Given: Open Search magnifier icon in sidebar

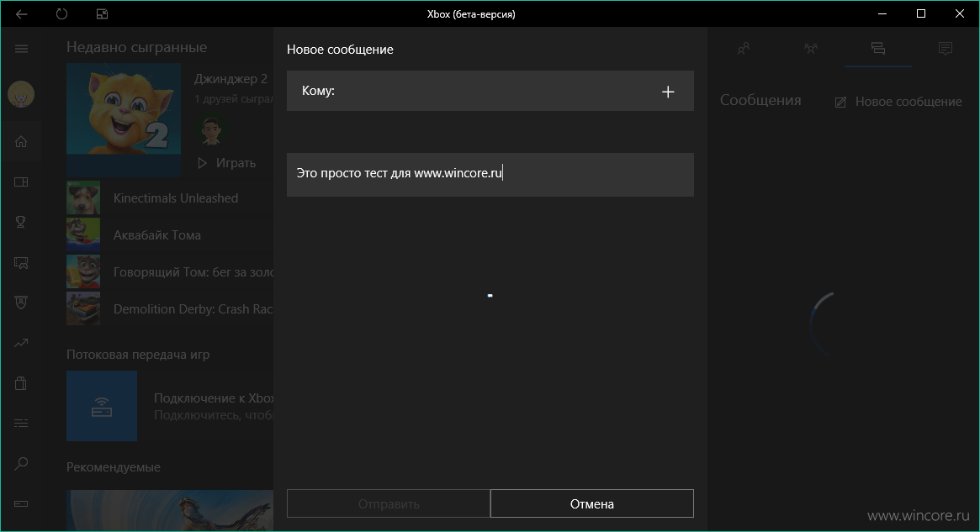Looking at the screenshot, I should (21, 463).
